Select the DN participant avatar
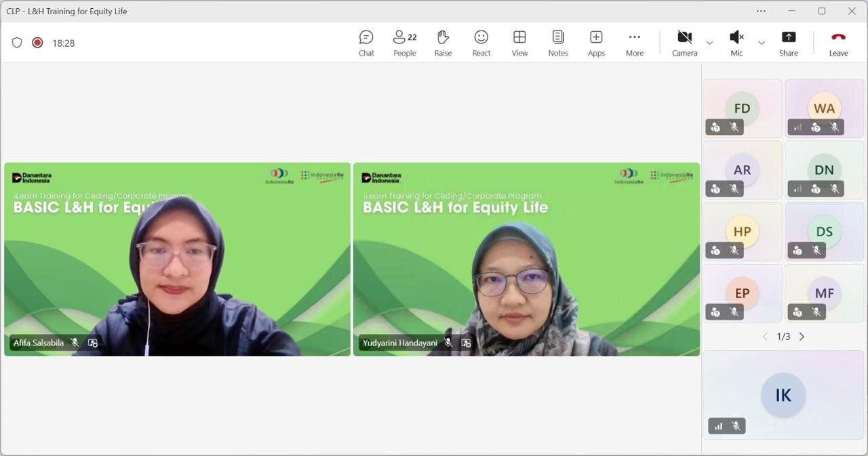This screenshot has width=868, height=456. coord(824,170)
